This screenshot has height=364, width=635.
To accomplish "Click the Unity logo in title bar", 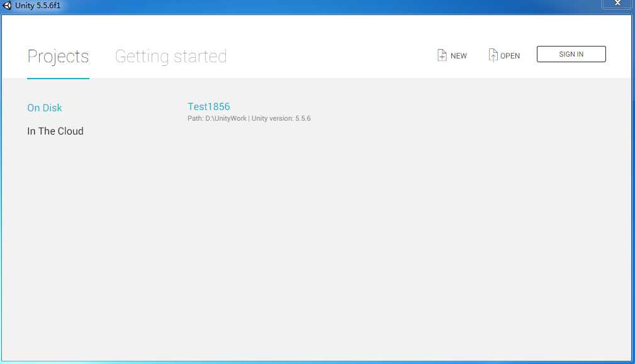I will [x=7, y=5].
